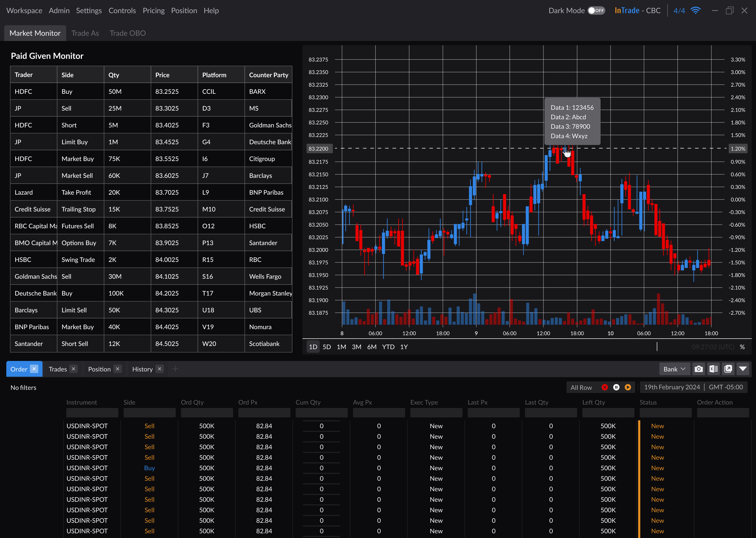The image size is (756, 538).
Task: Pause all rows
Action: [616, 387]
